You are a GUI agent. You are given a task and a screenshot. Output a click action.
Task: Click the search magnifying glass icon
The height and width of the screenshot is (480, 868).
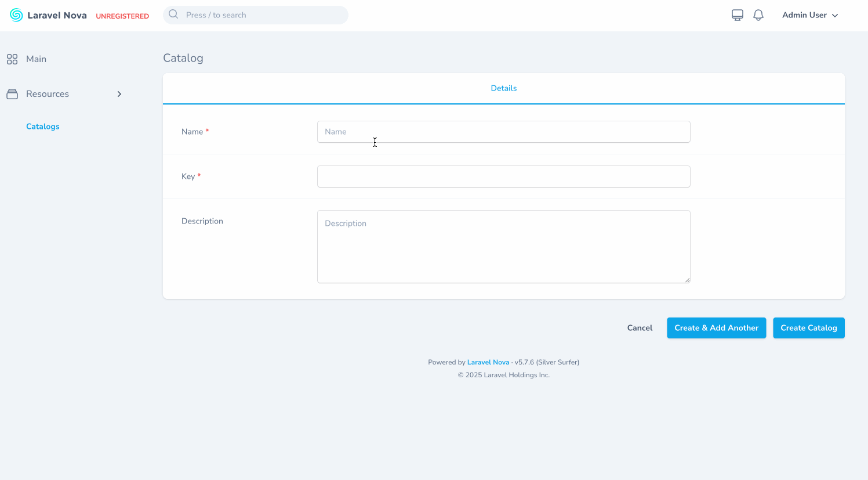click(173, 15)
